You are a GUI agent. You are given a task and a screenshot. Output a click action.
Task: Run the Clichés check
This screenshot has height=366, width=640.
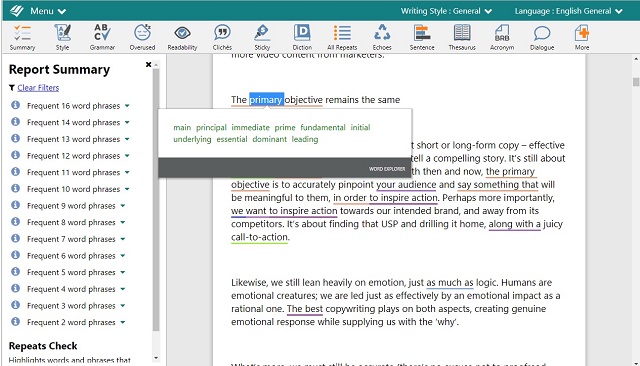[x=222, y=37]
